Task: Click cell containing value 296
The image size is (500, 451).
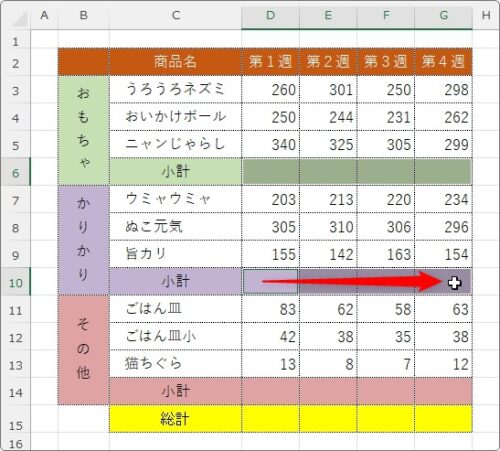Action: pyautogui.click(x=443, y=227)
